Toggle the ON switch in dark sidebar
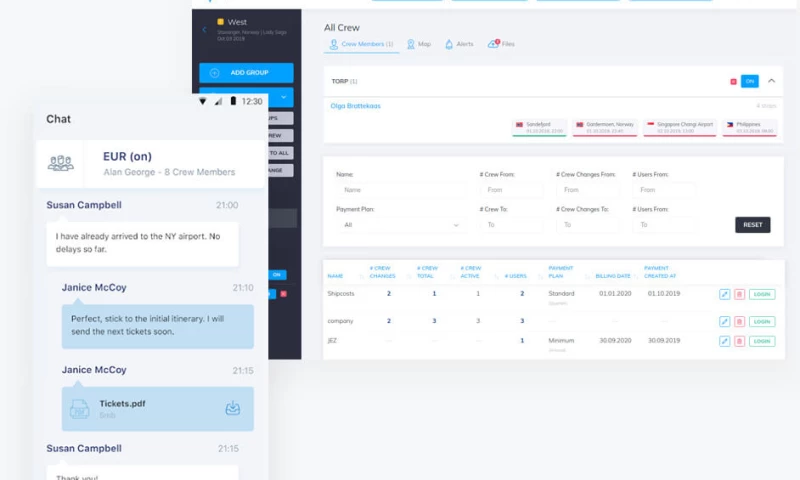 [277, 274]
